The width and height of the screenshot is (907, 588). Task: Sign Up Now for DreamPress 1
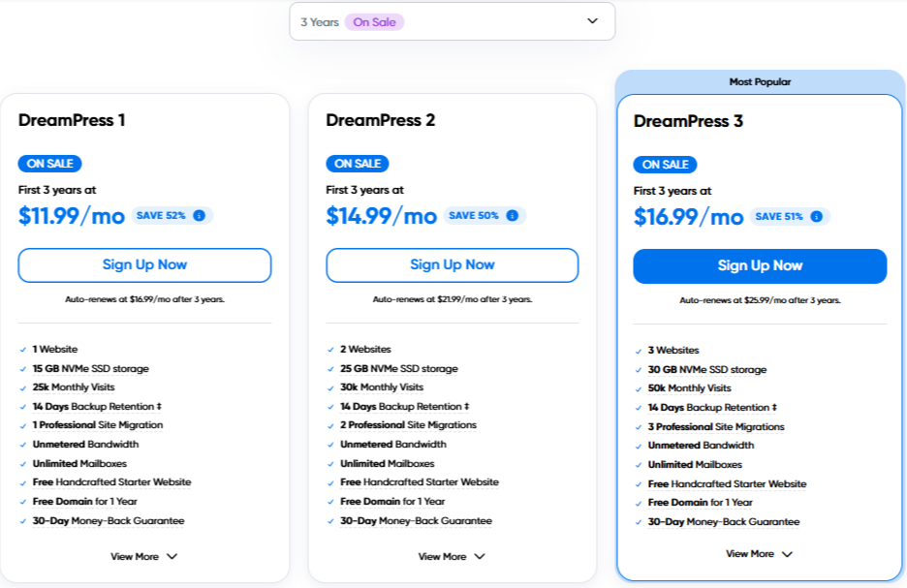(144, 265)
